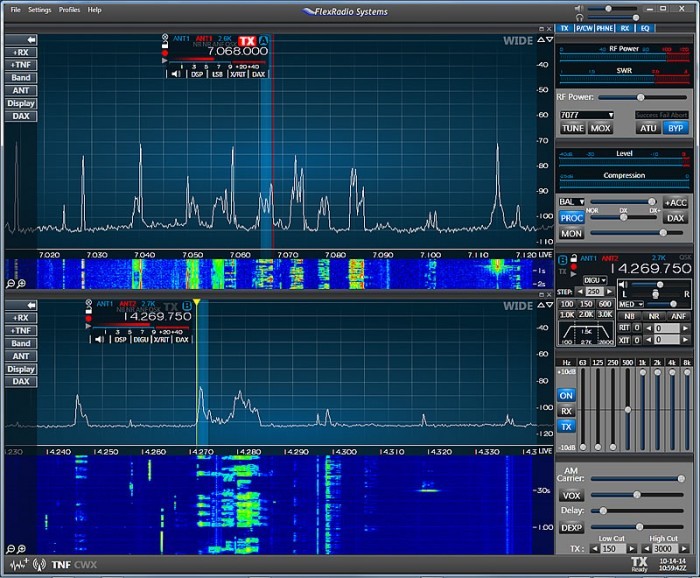Open the speaker audio tab on slice A flag
Viewport: 700px width, 578px height.
tap(176, 74)
